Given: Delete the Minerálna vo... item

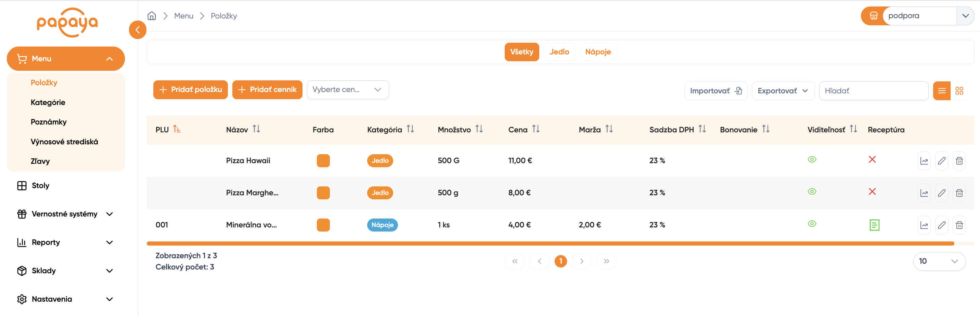Looking at the screenshot, I should pyautogui.click(x=959, y=225).
